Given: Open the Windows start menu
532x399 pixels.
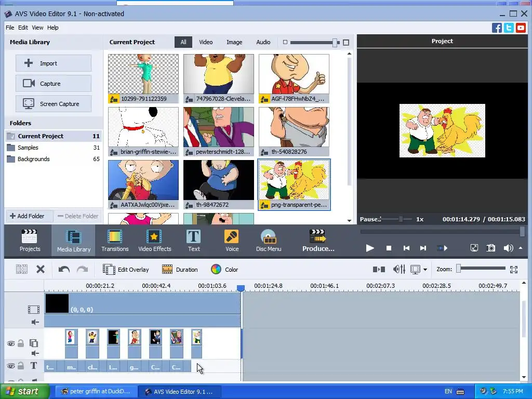Looking at the screenshot, I should [24, 391].
